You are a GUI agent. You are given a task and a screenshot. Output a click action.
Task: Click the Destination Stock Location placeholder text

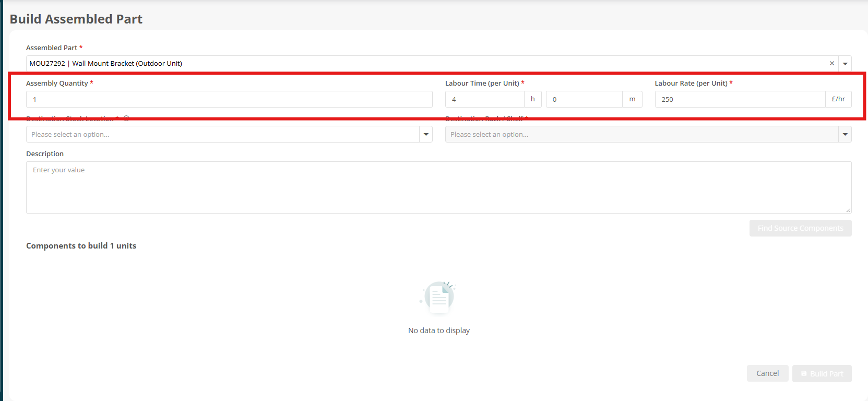70,134
